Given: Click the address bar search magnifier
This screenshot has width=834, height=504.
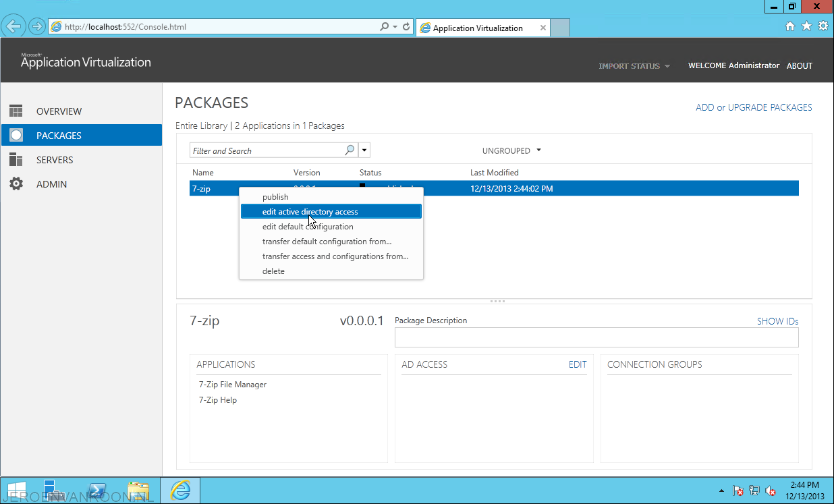Looking at the screenshot, I should (384, 27).
